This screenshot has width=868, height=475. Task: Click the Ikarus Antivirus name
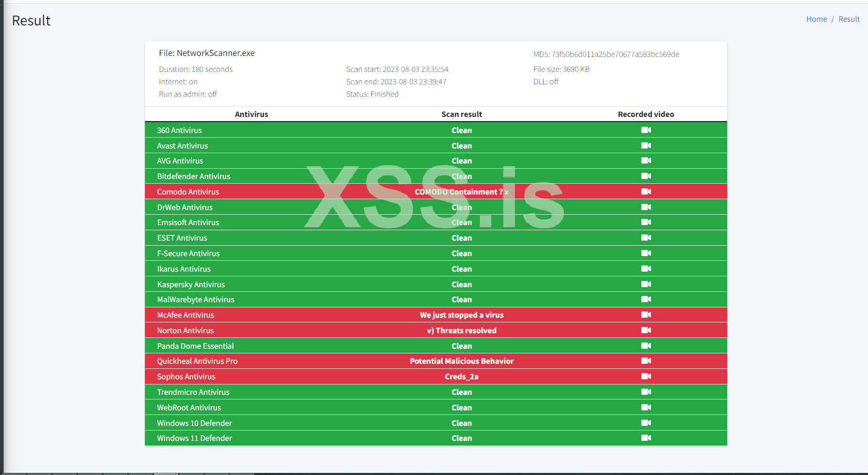coord(184,269)
